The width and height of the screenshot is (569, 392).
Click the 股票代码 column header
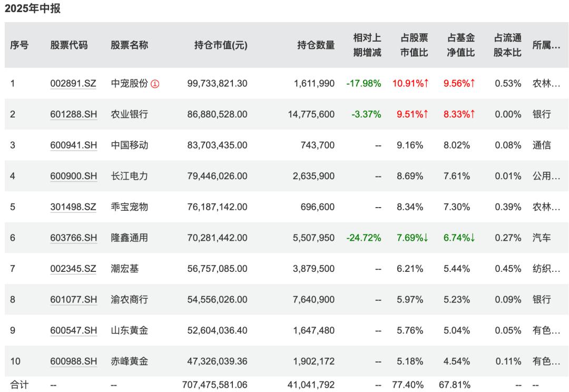(x=69, y=45)
